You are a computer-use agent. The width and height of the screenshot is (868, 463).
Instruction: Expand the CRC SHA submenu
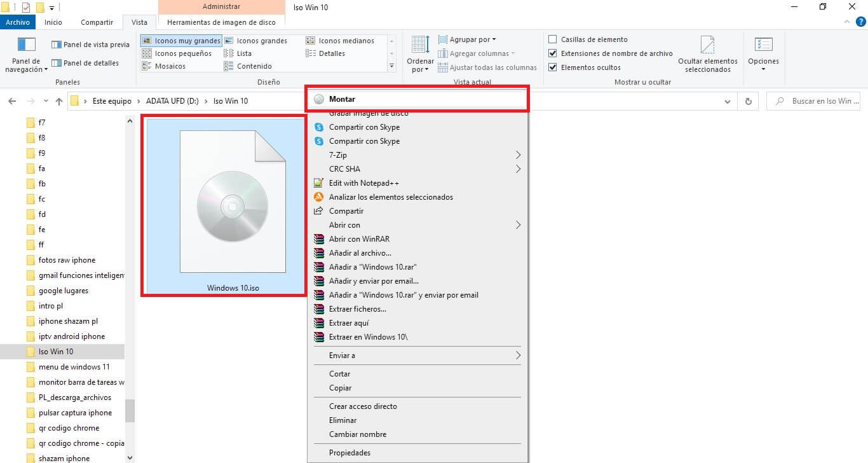point(417,169)
